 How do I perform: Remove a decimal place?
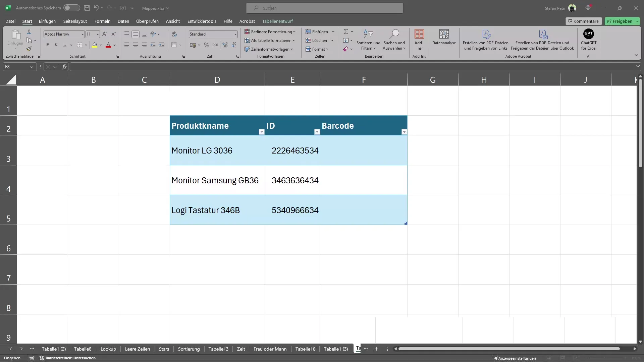[x=234, y=45]
